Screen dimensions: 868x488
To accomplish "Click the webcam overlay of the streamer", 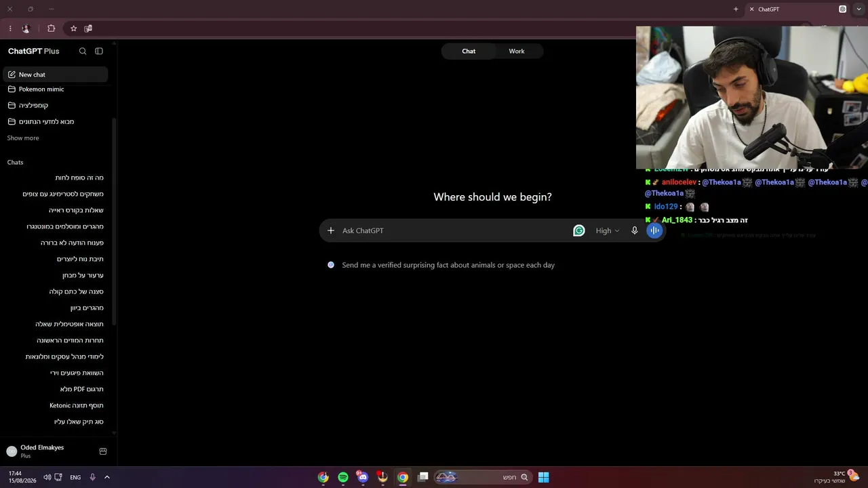I will tap(752, 98).
